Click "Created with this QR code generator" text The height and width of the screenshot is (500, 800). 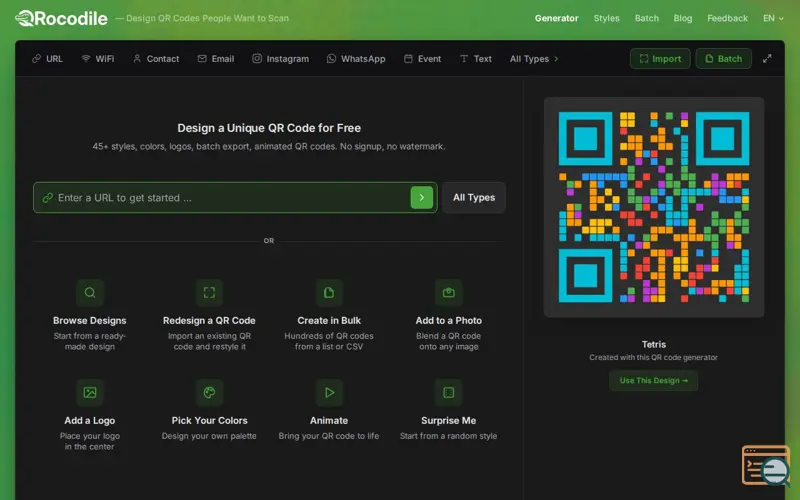654,357
